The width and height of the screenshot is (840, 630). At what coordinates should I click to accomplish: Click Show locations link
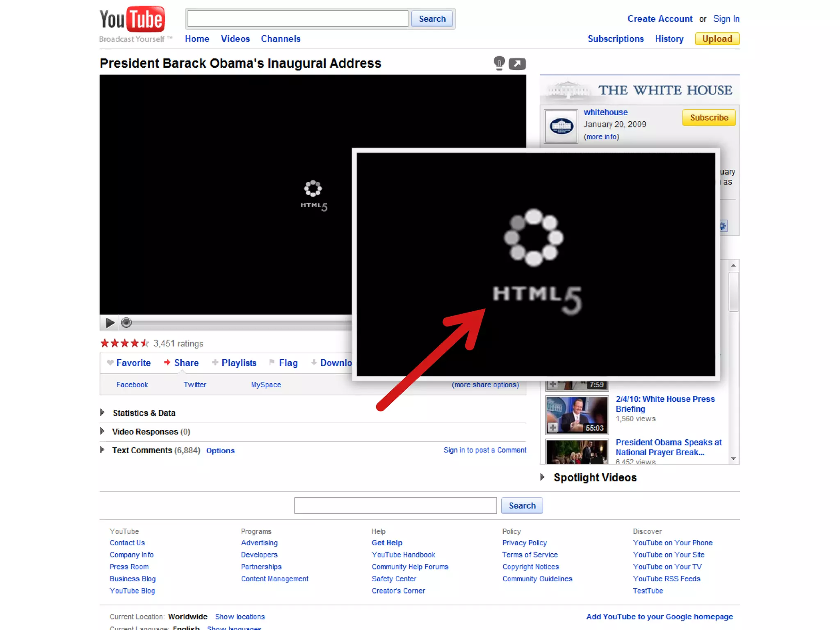pyautogui.click(x=240, y=616)
